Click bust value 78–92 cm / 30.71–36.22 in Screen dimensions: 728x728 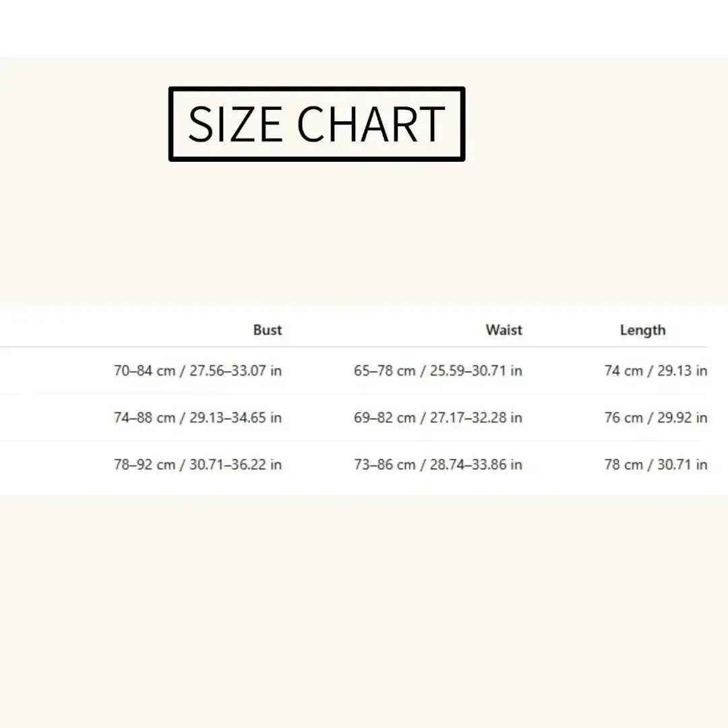click(198, 464)
